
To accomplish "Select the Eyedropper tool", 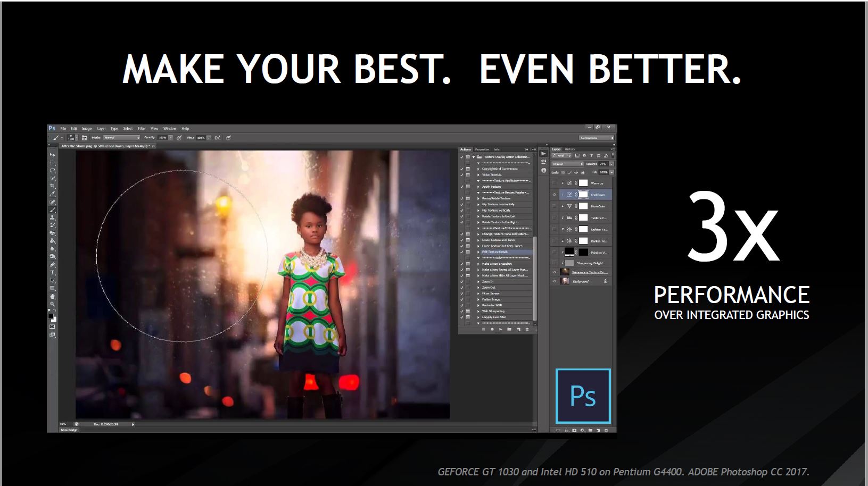I will (52, 194).
